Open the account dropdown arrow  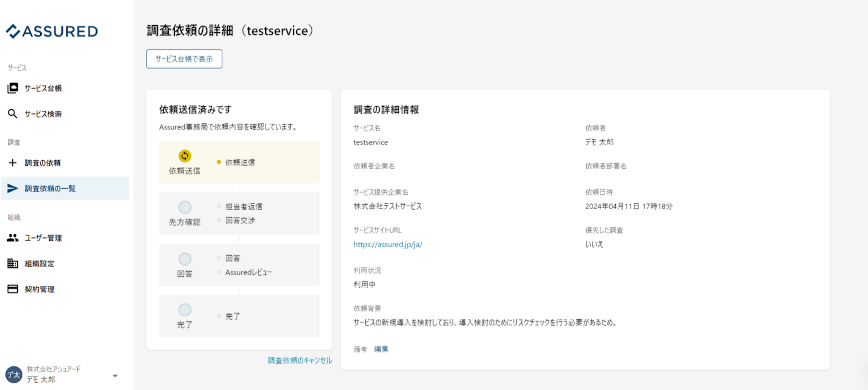[115, 375]
